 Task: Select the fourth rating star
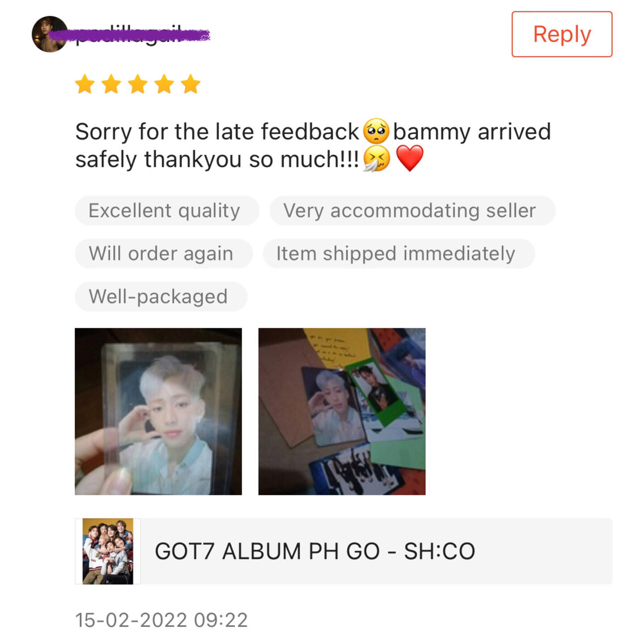click(x=164, y=84)
